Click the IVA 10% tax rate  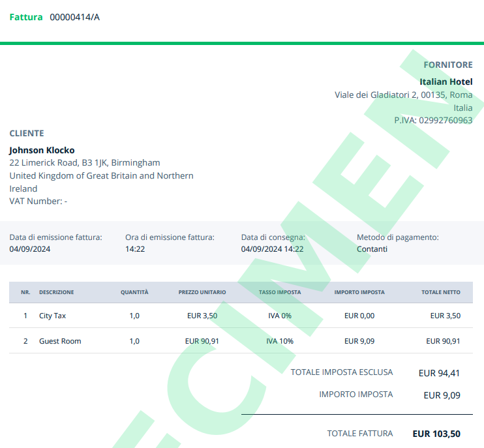coord(279,341)
